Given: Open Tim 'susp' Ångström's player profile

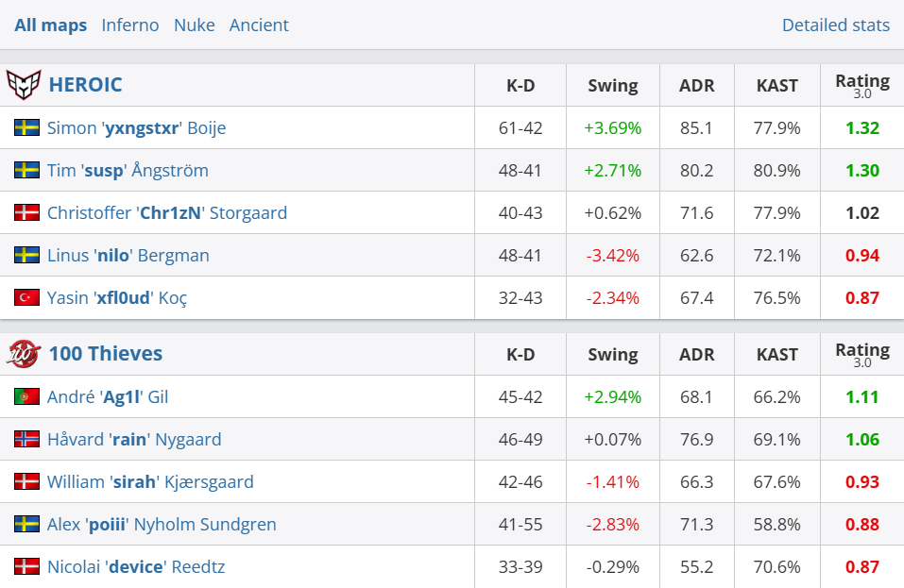Looking at the screenshot, I should tap(128, 171).
